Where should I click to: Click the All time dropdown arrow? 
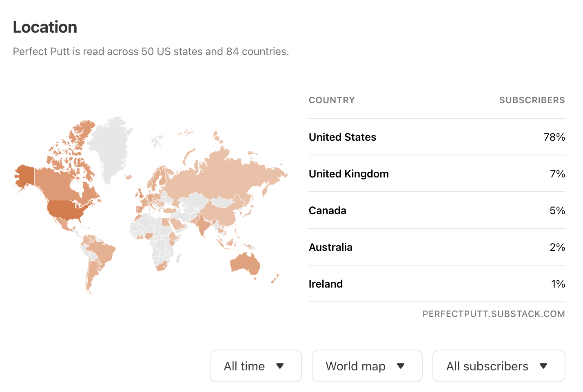point(280,366)
